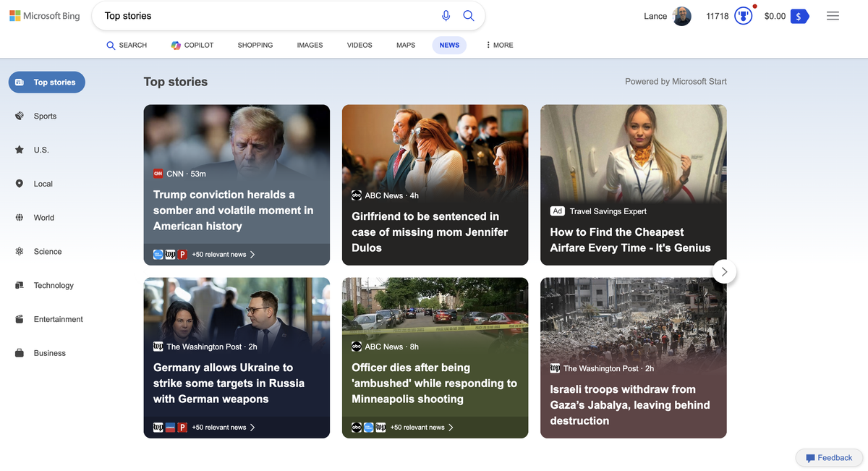Screen dimensions: 868x471
Task: Expand relevant news under the Minneapolis shooting story
Action: point(418,427)
